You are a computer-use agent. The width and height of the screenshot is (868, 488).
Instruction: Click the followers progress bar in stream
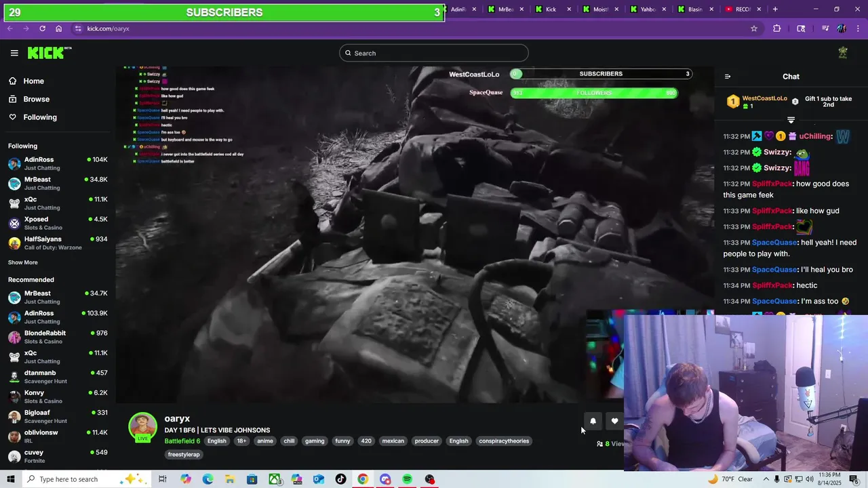pos(594,93)
